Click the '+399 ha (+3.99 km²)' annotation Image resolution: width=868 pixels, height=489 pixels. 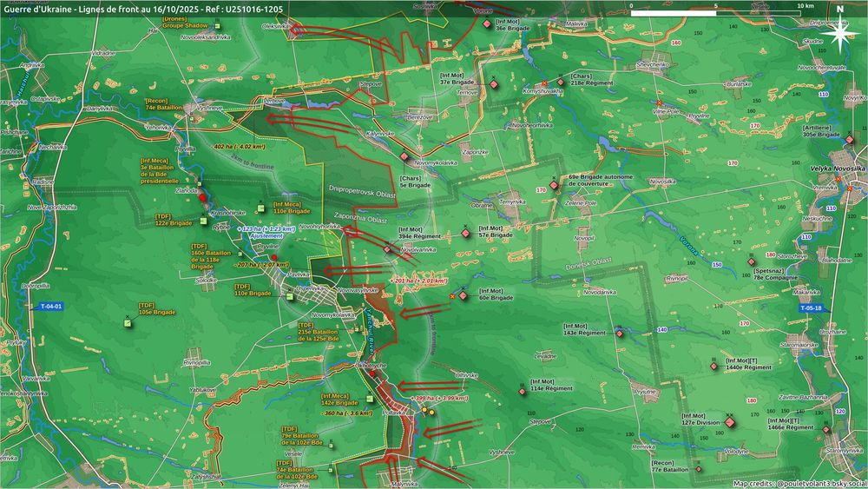coord(441,398)
